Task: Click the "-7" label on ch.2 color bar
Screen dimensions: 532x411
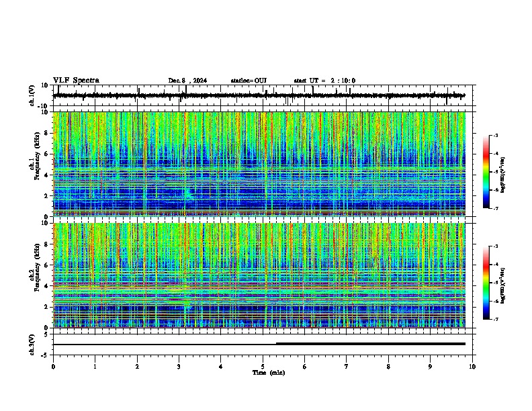Action: 495,320
